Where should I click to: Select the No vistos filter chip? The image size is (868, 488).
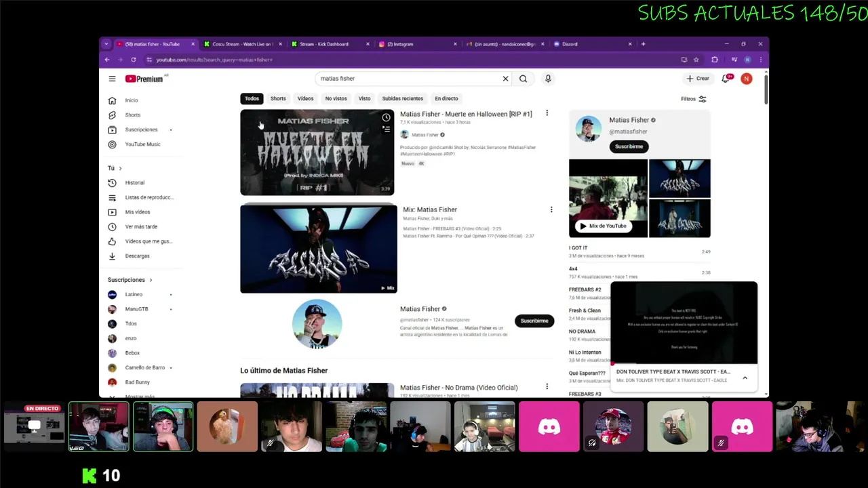[336, 98]
